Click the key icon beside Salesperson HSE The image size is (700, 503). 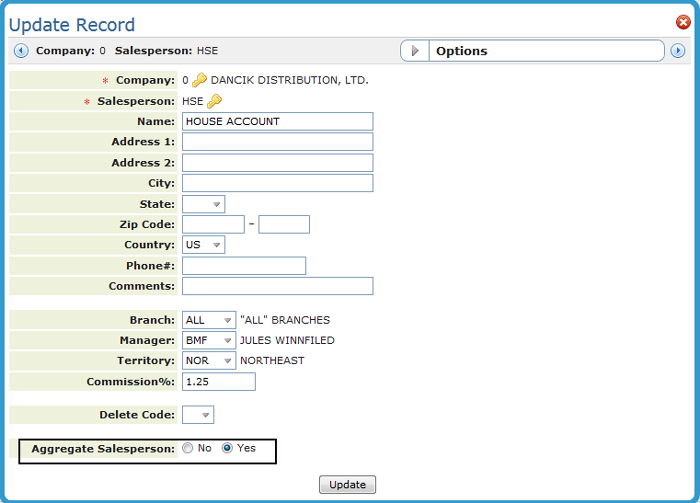click(214, 101)
